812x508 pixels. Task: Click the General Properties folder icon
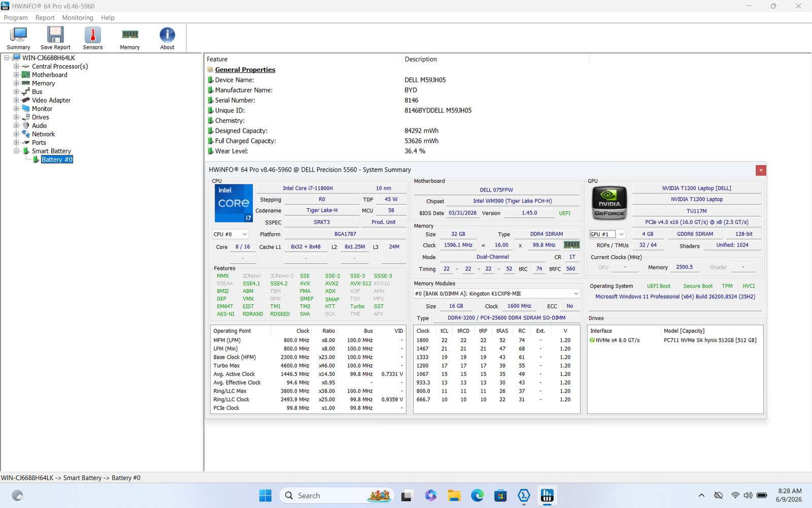(210, 70)
